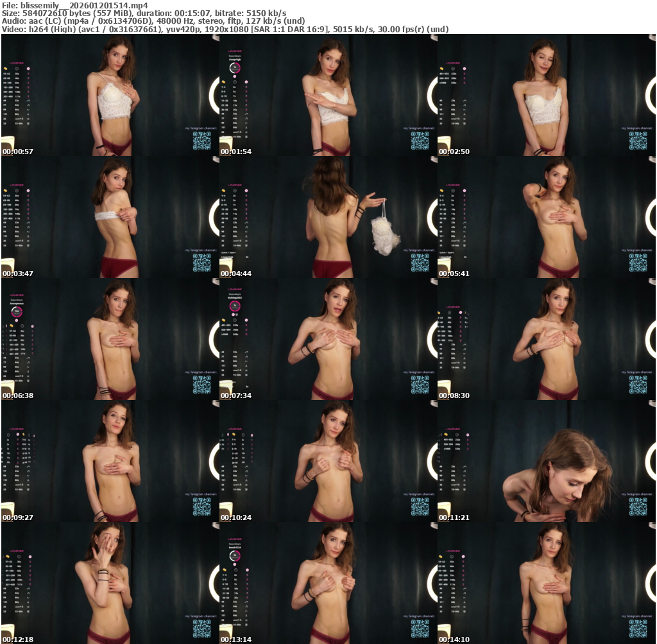Select the close-up frame at 00:11:21
The height and width of the screenshot is (644, 657).
pos(546,461)
